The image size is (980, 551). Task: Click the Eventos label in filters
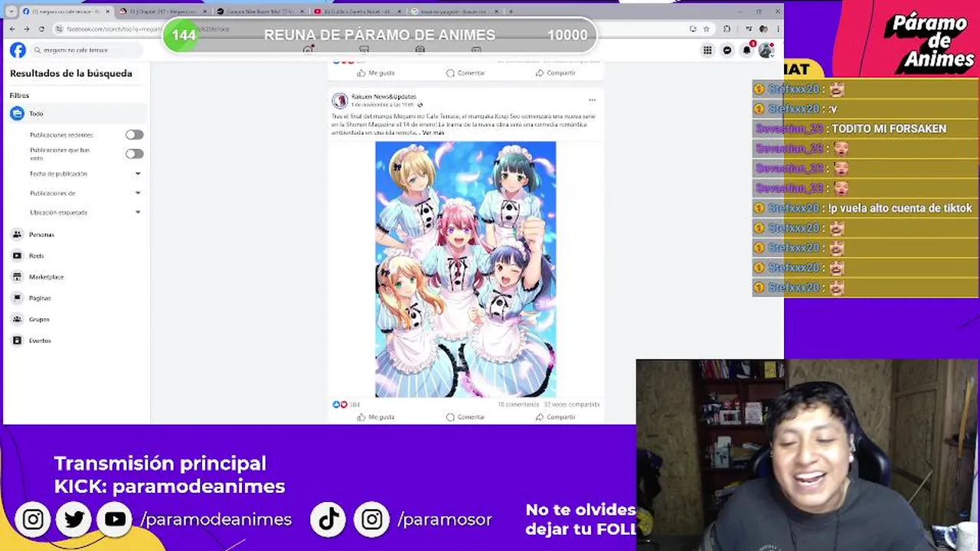[x=40, y=341]
